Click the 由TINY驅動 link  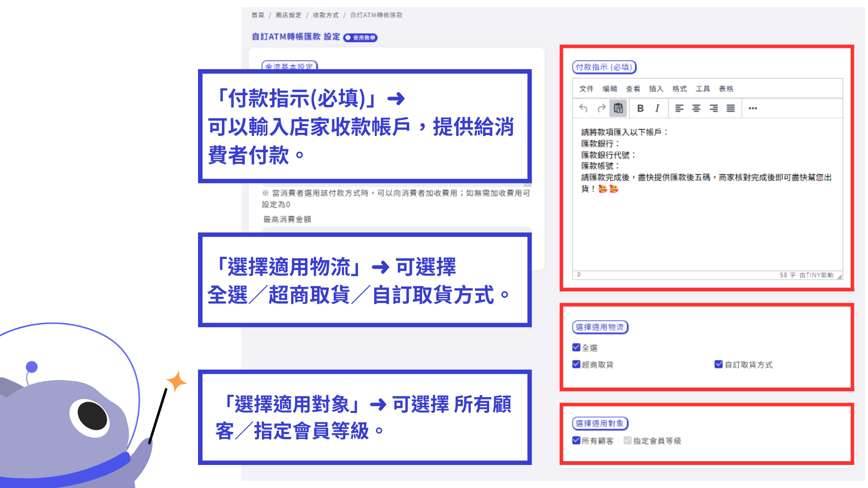(816, 275)
